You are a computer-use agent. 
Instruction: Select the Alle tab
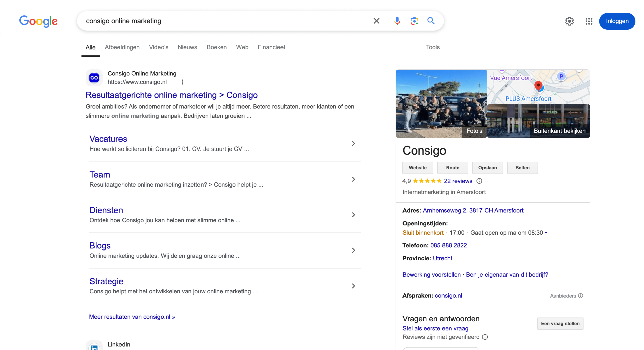[x=90, y=47]
